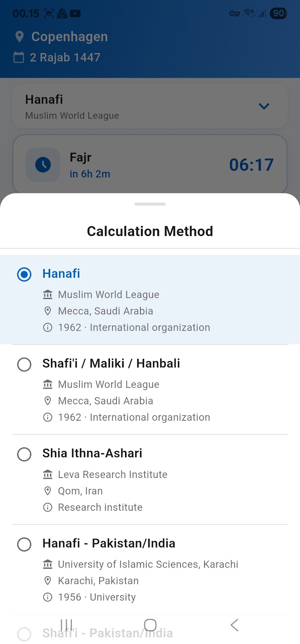
Task: Tap the 2 Rajab 1447 date label
Action: pos(65,58)
